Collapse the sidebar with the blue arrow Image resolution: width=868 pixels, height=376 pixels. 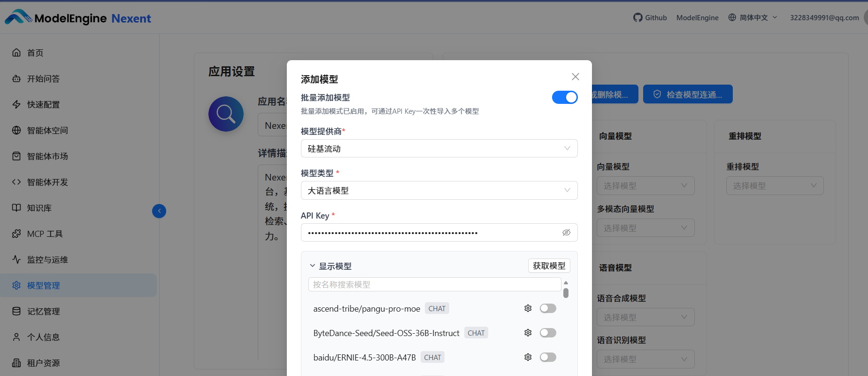pos(159,211)
